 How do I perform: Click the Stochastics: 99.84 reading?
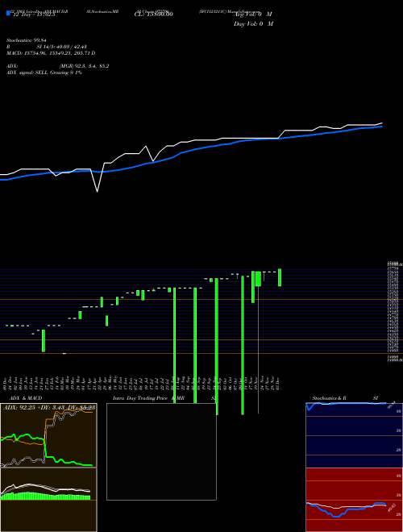pos(27,40)
